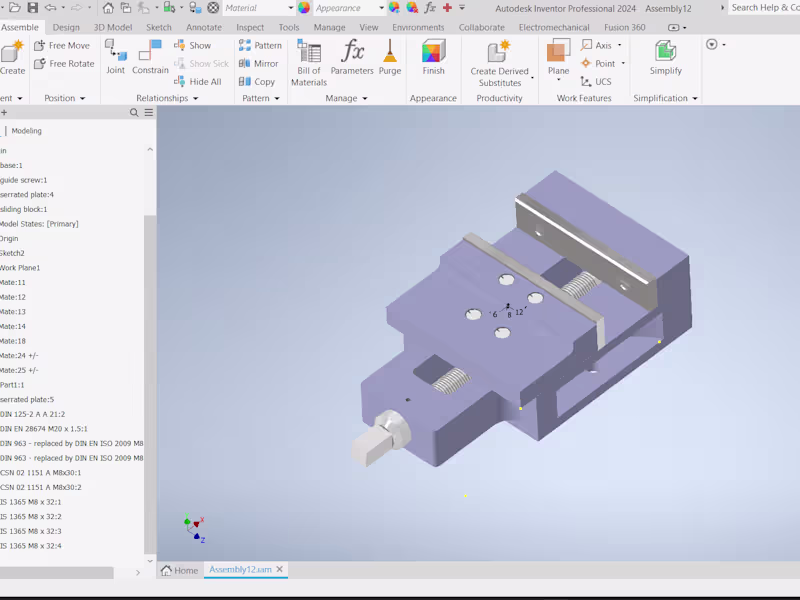Select sliding block:1 in the browser
Screen dimensions: 800x600
pos(23,209)
